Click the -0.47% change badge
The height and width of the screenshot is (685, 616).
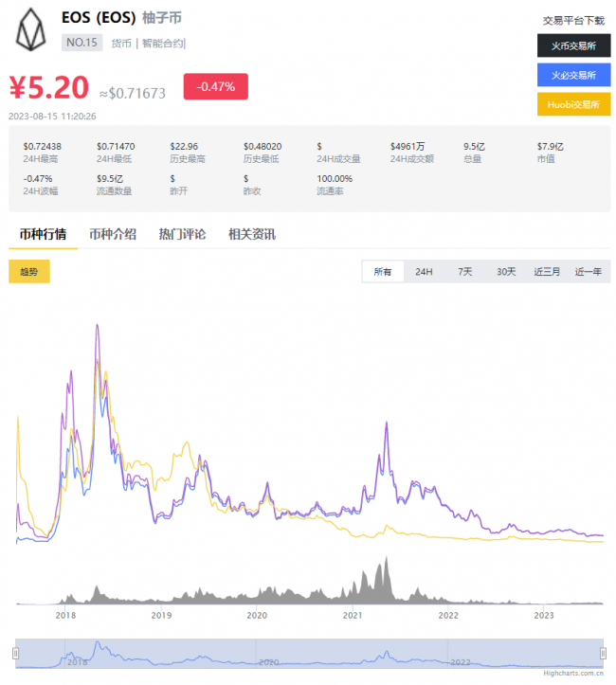tap(215, 86)
